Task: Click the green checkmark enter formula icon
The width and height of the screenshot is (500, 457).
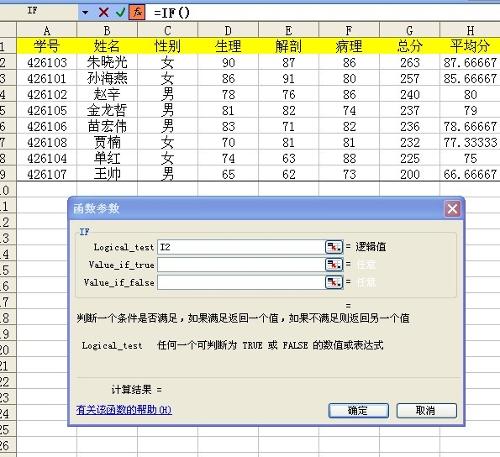Action: click(x=121, y=13)
